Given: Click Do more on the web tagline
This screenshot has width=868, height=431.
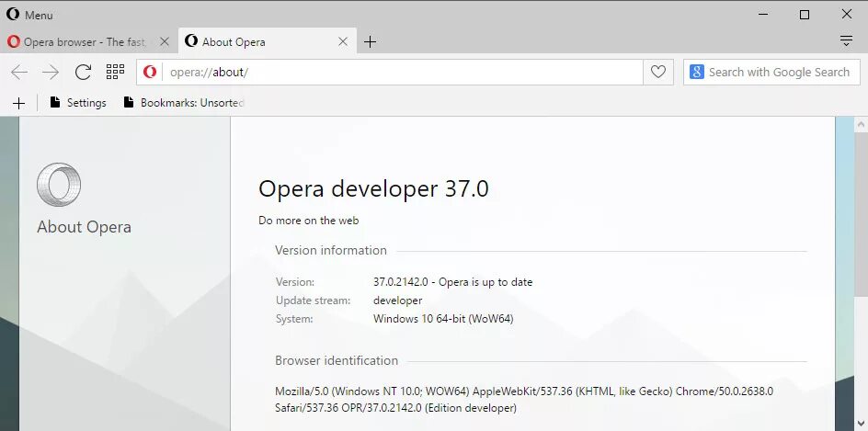Looking at the screenshot, I should pyautogui.click(x=308, y=221).
